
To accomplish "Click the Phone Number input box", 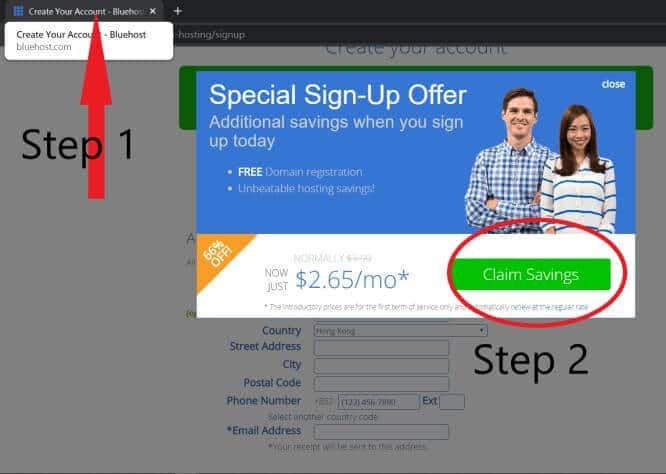I will [378, 402].
